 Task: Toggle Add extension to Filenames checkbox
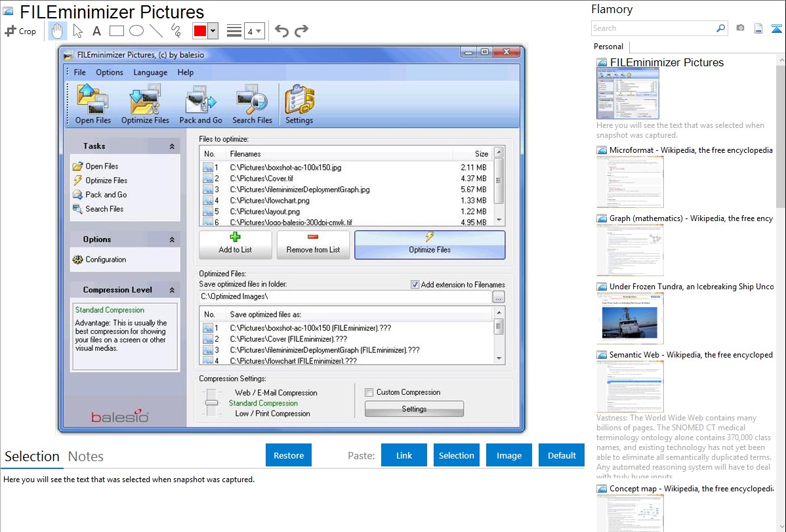pos(415,284)
